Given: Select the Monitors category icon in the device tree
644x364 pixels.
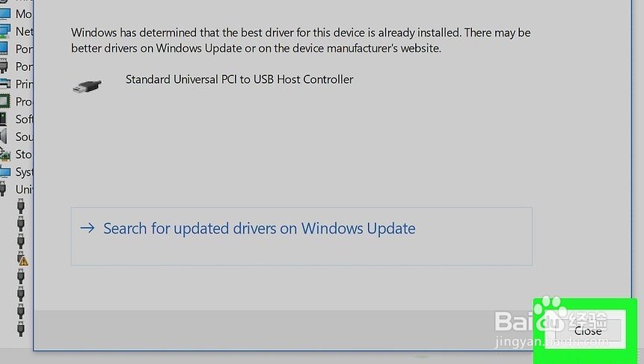Looking at the screenshot, I should [x=6, y=14].
